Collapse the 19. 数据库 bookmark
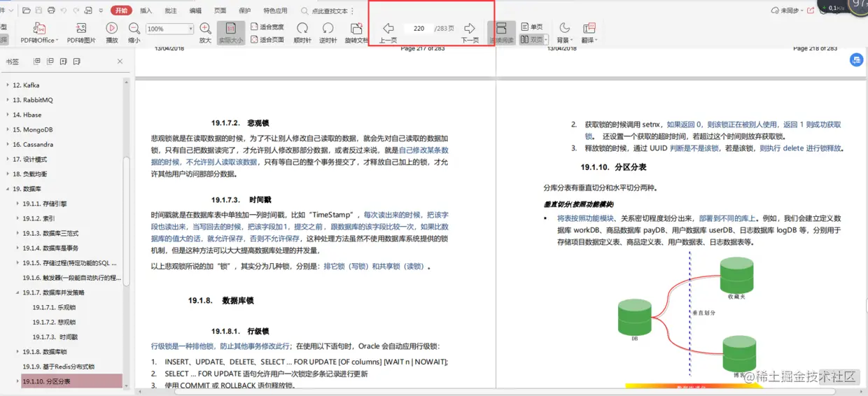The height and width of the screenshot is (396, 868). (8, 189)
